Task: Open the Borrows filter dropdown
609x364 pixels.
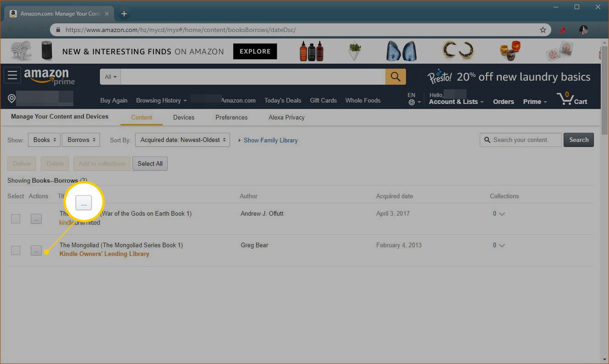Action: point(81,140)
